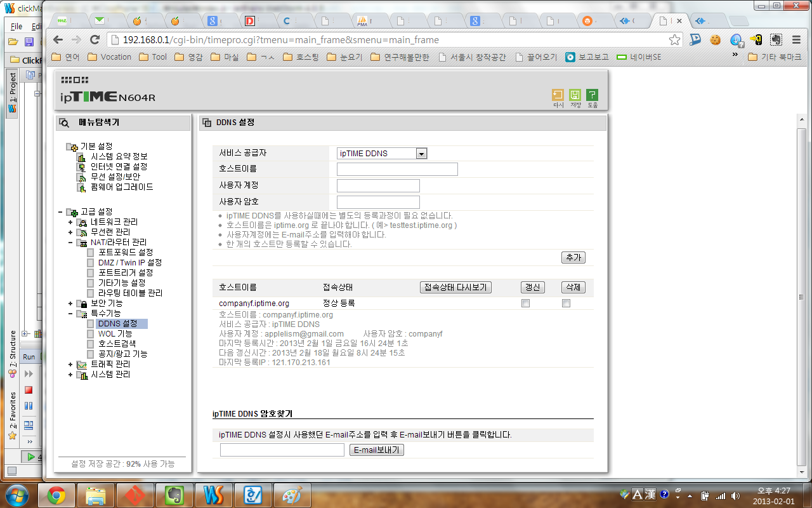Screen dimensions: 812x508
Task: Click the 접속상태 다시보기 button
Action: 456,287
